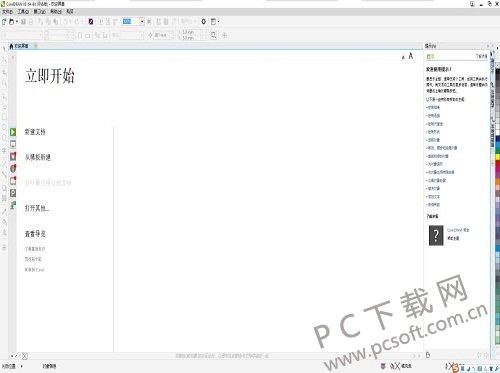500x373 pixels.
Task: Click the 打开其他... open other link
Action: pyautogui.click(x=37, y=208)
